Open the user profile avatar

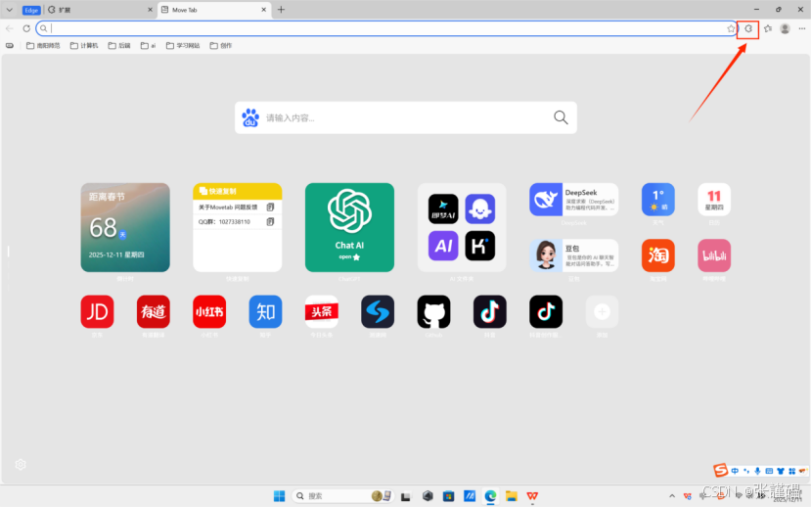(785, 29)
